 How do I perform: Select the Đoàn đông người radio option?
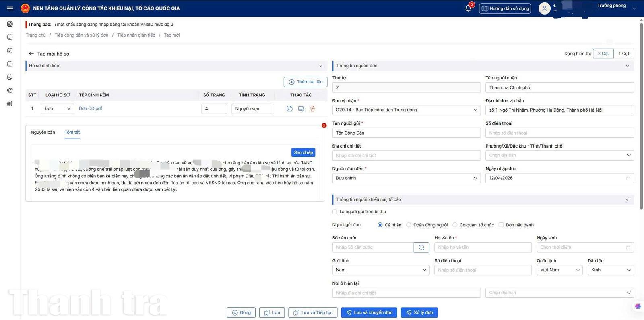409,225
